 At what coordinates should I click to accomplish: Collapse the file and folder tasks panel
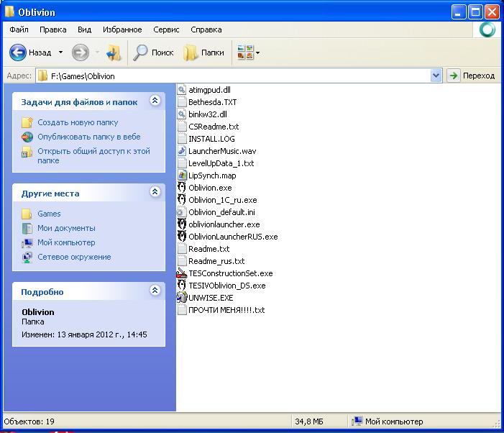click(x=155, y=101)
